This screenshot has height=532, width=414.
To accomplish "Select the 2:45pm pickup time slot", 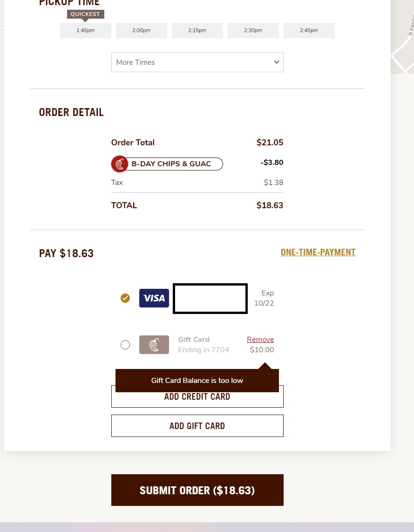I will click(309, 30).
